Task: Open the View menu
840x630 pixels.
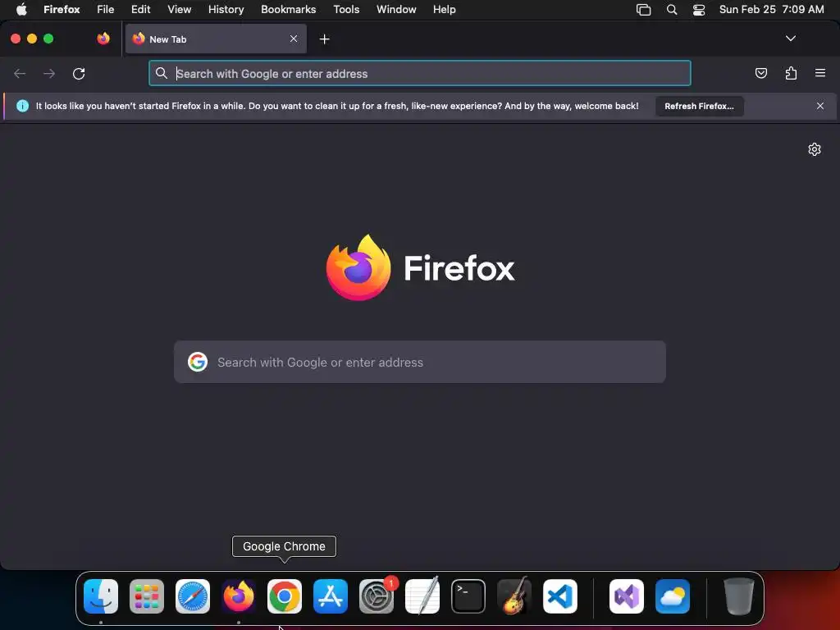Action: pos(179,9)
